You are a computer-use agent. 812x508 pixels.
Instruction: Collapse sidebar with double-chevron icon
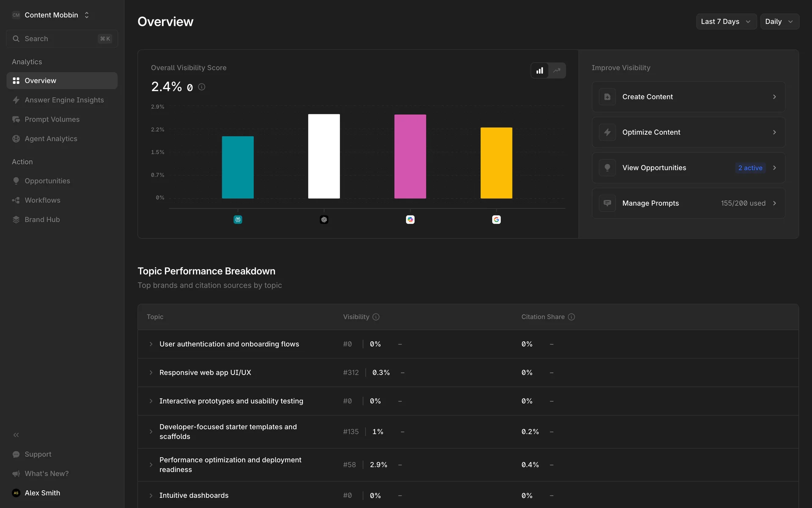(x=16, y=435)
